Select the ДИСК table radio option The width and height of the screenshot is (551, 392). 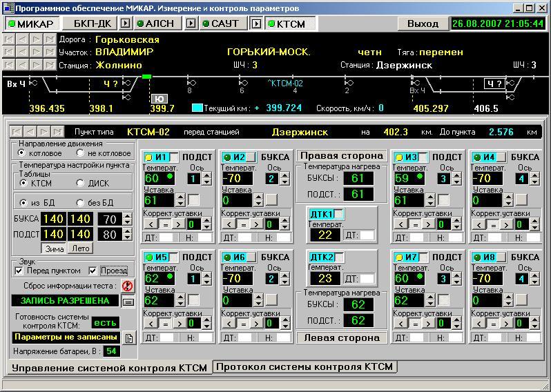[x=80, y=183]
